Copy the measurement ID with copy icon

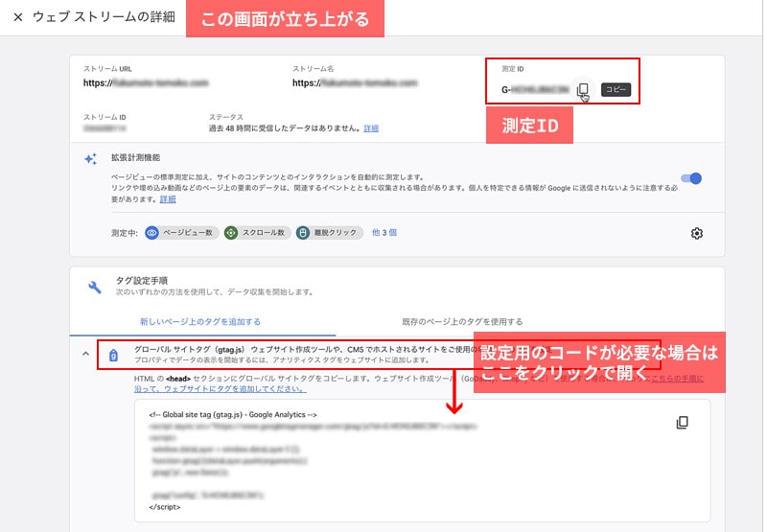pos(582,89)
